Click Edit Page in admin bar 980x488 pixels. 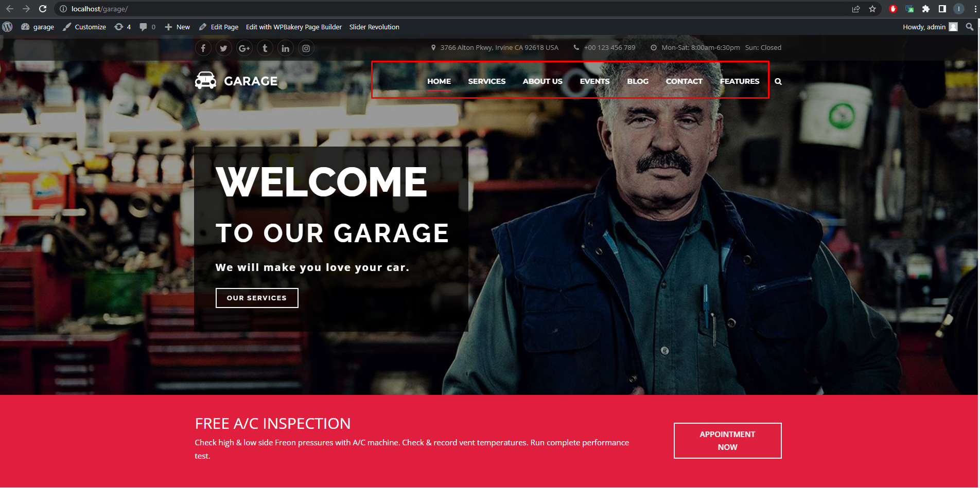[x=219, y=27]
